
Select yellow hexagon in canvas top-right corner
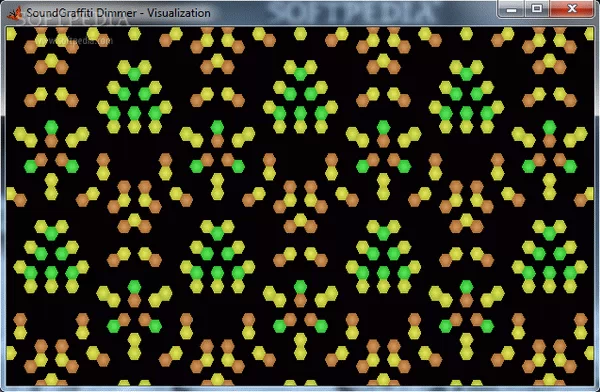pyautogui.click(x=589, y=34)
